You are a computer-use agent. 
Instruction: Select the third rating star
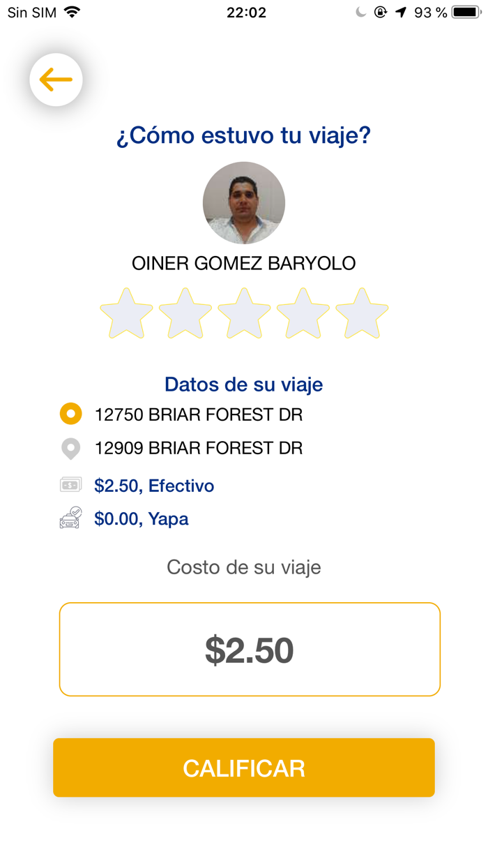point(244,313)
